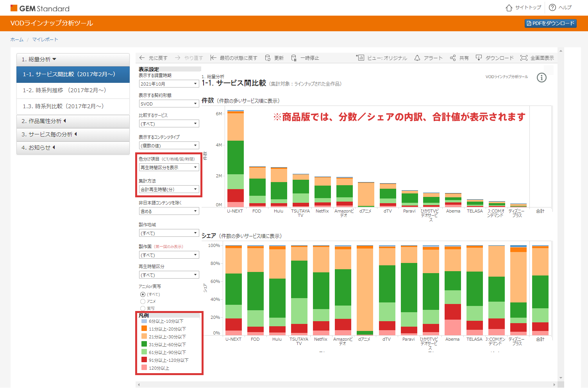Click the Hulu label under the 件数 chart
This screenshot has width=588, height=388.
coord(279,211)
